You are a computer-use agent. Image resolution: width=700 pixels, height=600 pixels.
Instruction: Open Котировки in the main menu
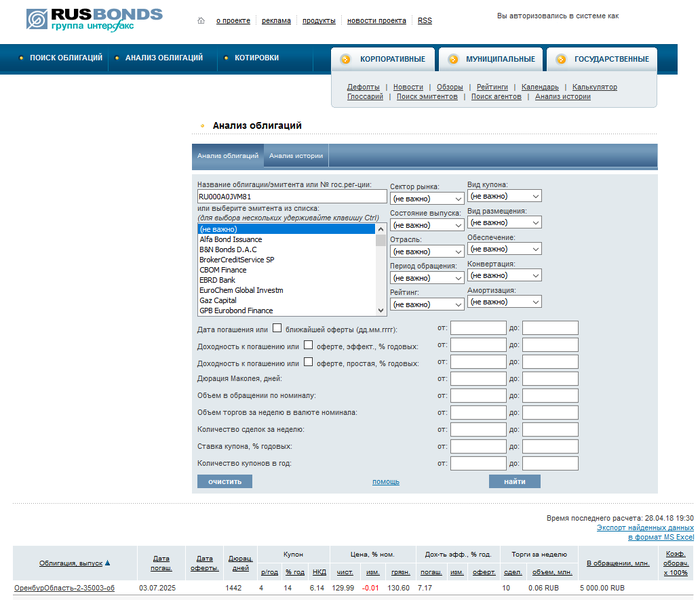[256, 58]
